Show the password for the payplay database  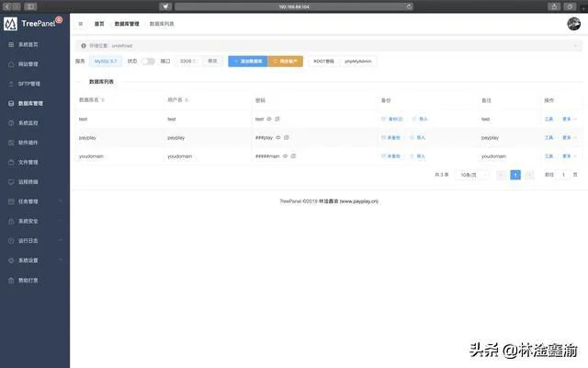(x=278, y=138)
